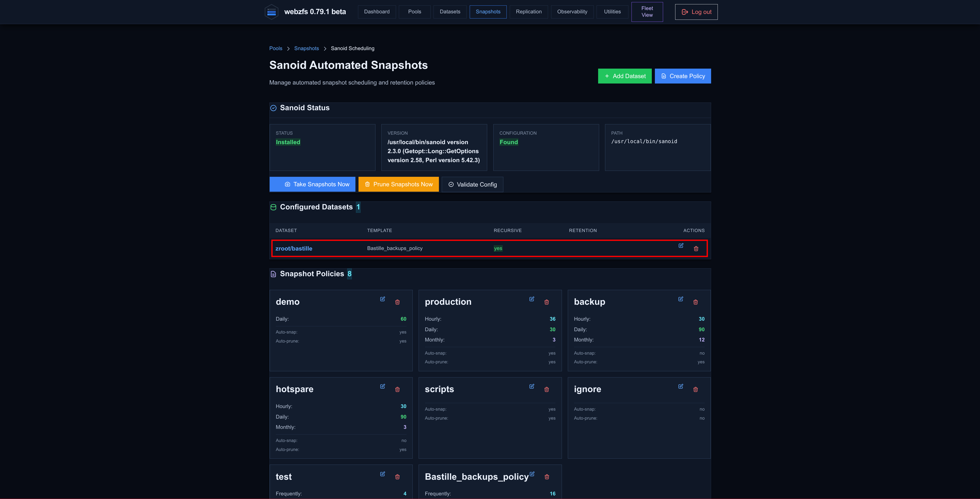Go to Pools breadcrumb link
The image size is (980, 499).
276,48
